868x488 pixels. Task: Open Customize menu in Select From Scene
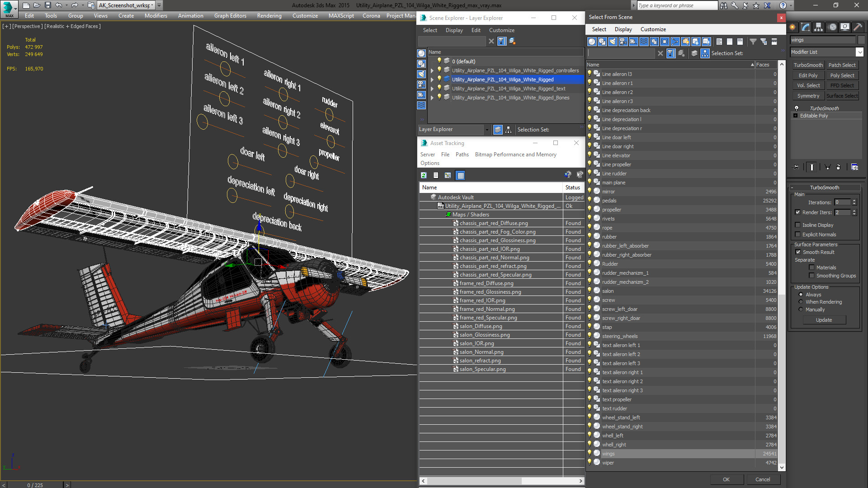click(653, 29)
